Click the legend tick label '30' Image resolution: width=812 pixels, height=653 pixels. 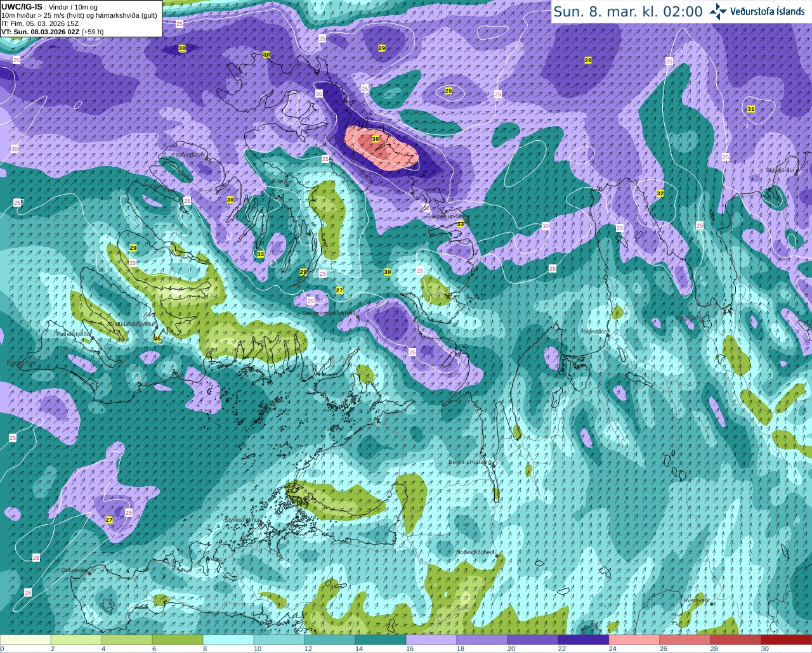[x=765, y=649]
